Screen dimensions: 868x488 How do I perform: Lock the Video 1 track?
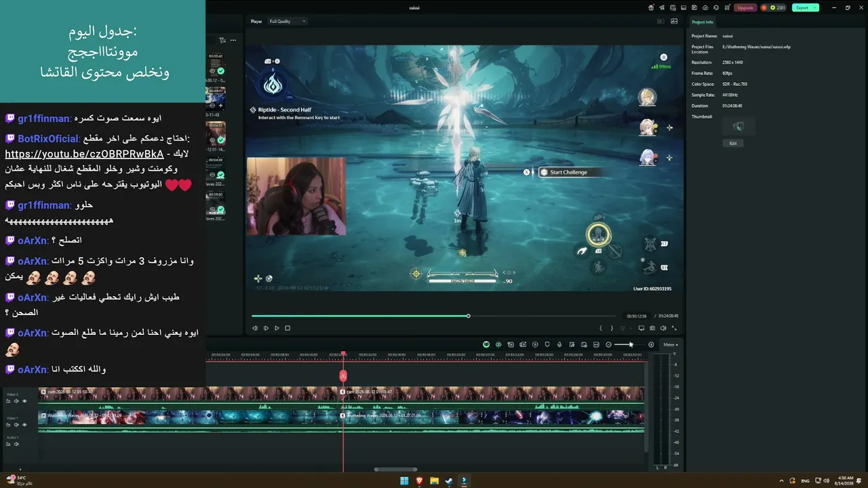pyautogui.click(x=9, y=425)
